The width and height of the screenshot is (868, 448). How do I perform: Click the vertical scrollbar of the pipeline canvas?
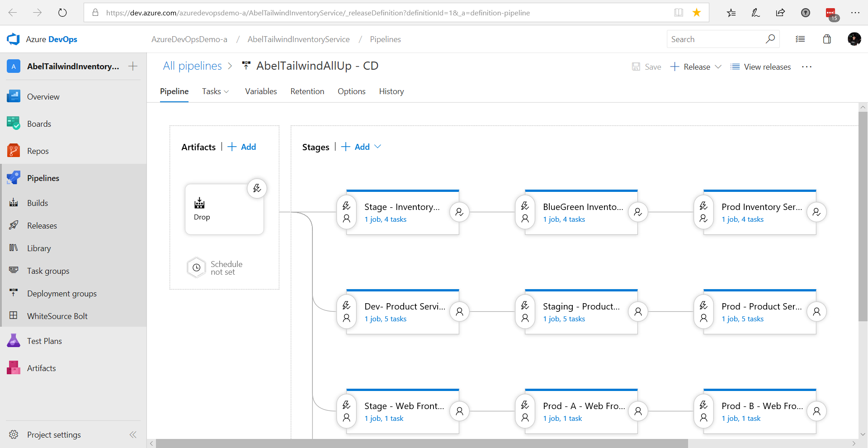point(863,216)
